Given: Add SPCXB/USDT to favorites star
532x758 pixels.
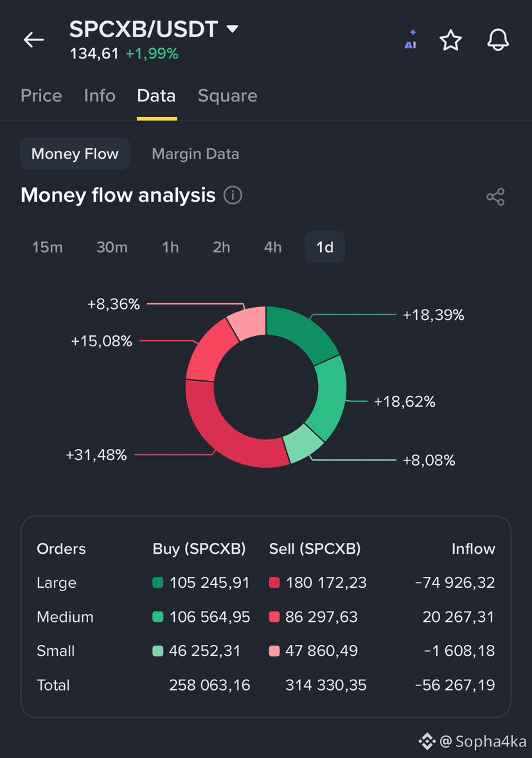Looking at the screenshot, I should pos(451,40).
